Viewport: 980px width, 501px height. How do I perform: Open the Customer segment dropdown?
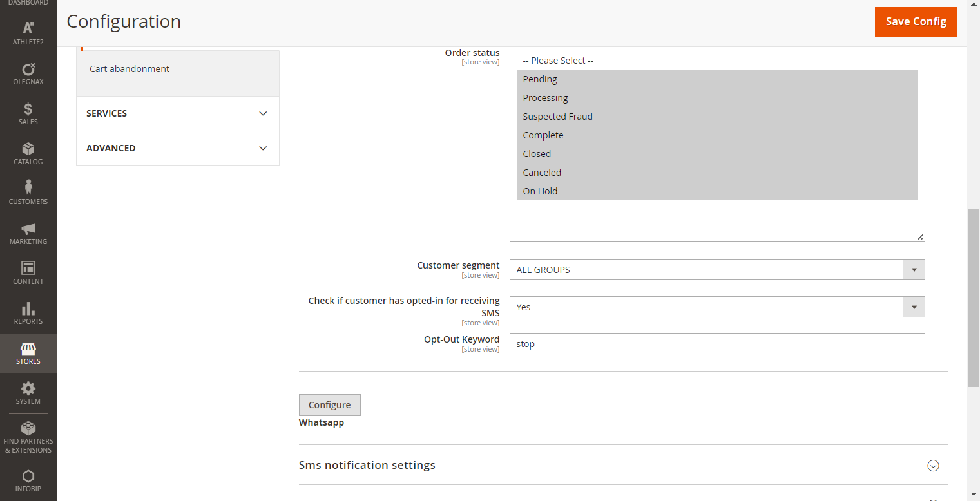tap(716, 270)
